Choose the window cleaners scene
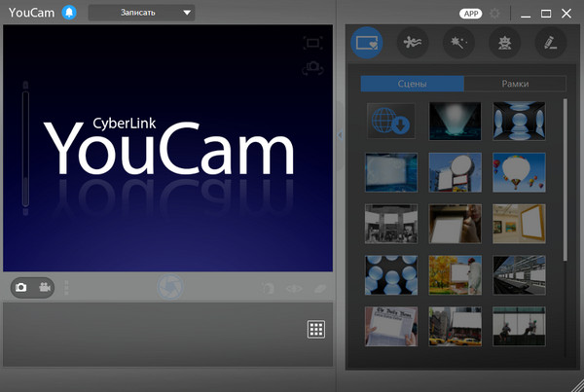The image size is (584, 392). [519, 327]
